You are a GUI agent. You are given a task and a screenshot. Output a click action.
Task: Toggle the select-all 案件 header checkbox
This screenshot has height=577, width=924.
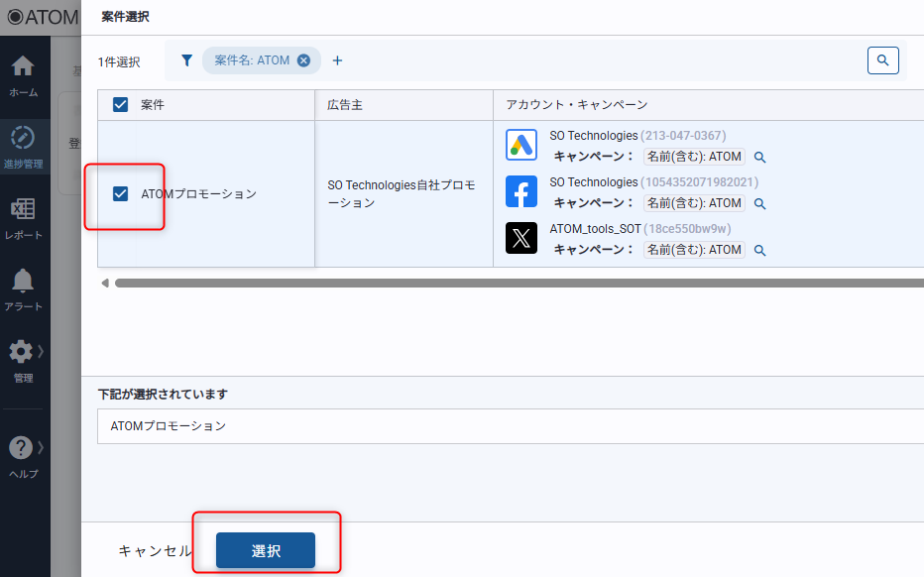click(x=121, y=105)
